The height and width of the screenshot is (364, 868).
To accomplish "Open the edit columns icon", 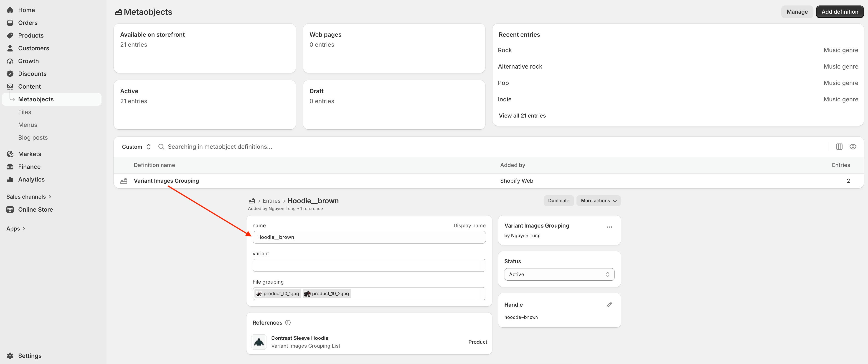I will (x=839, y=147).
